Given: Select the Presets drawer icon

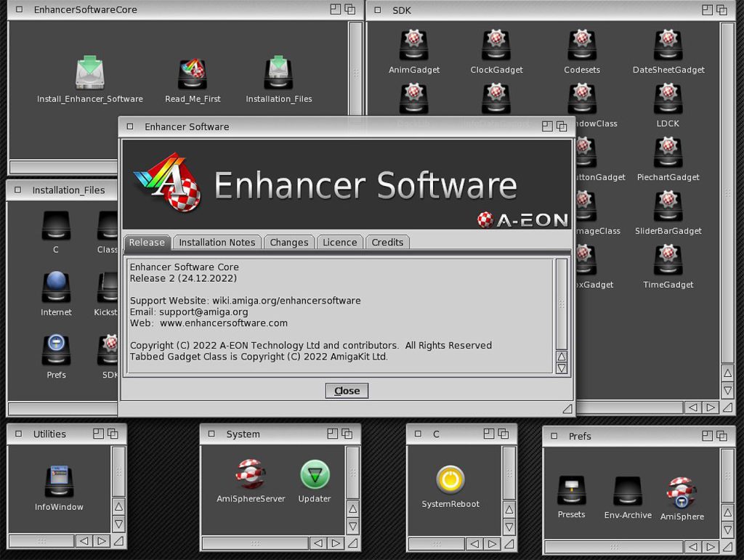Looking at the screenshot, I should tap(571, 490).
